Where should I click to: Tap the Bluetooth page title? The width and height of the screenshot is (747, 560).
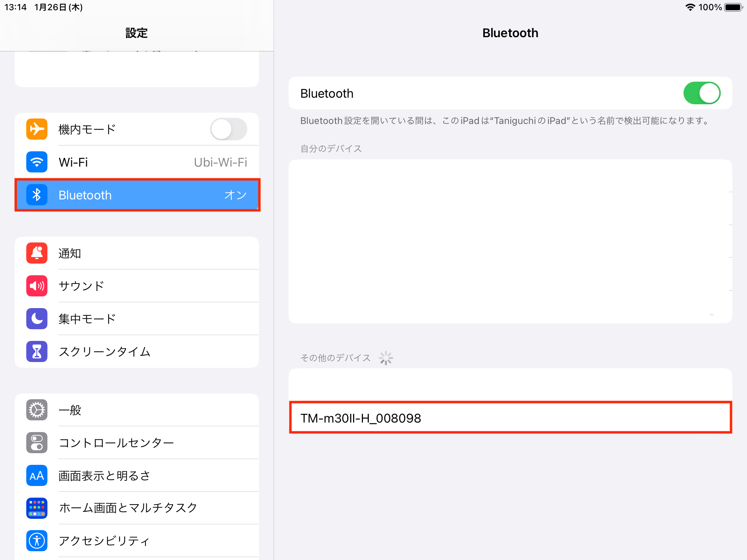pos(510,33)
